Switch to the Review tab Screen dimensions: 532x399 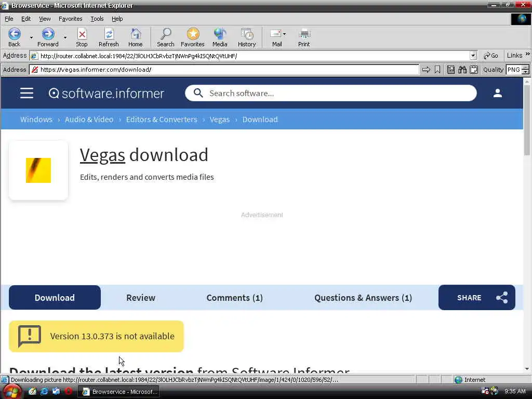tap(141, 298)
